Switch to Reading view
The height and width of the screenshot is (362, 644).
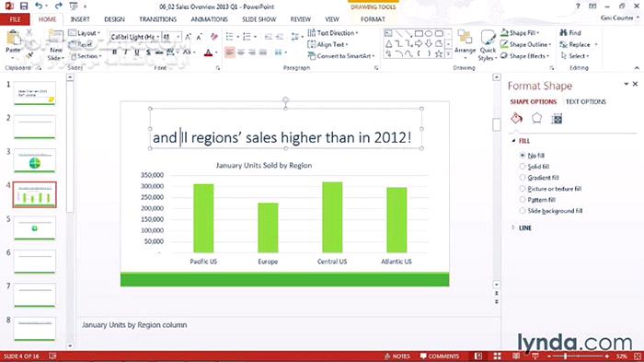tap(516, 356)
